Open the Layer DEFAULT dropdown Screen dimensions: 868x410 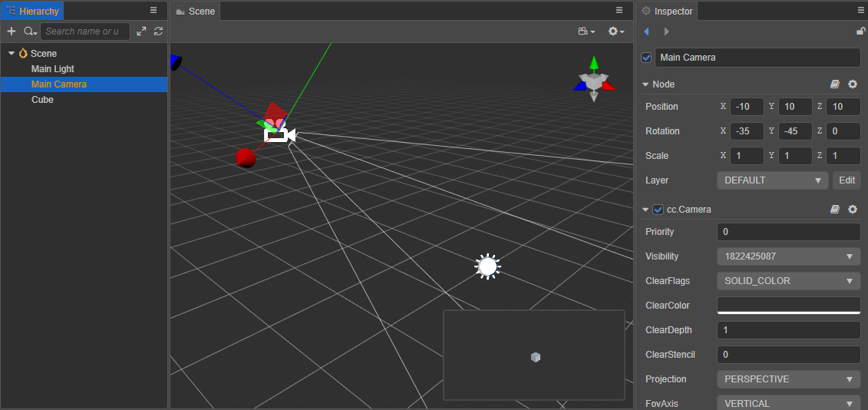tap(772, 180)
